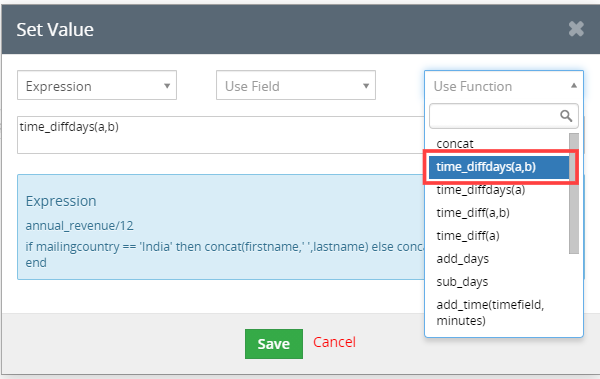Click the Expression help heading
This screenshot has height=379, width=600.
(x=61, y=201)
